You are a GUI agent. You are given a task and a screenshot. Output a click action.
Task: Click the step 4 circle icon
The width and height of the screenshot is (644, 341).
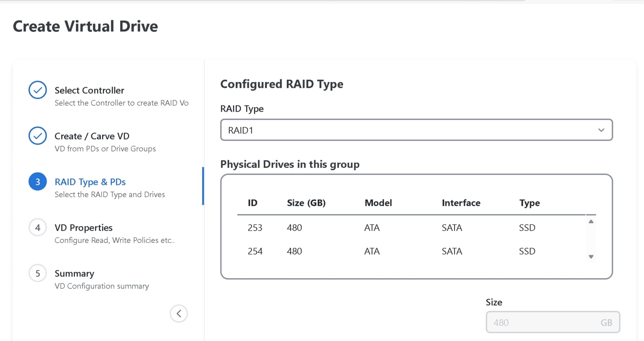38,228
